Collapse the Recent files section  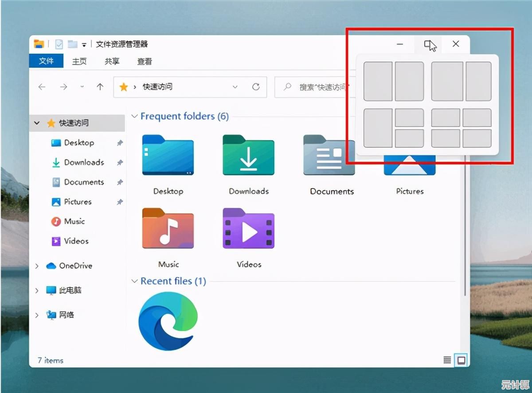point(134,281)
